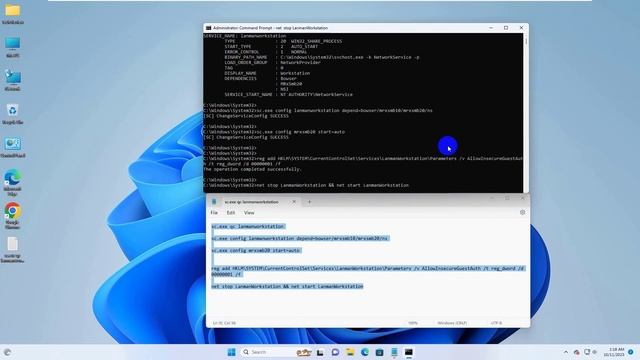Show hidden system tray icons
This screenshot has width=640, height=360.
[x=566, y=352]
